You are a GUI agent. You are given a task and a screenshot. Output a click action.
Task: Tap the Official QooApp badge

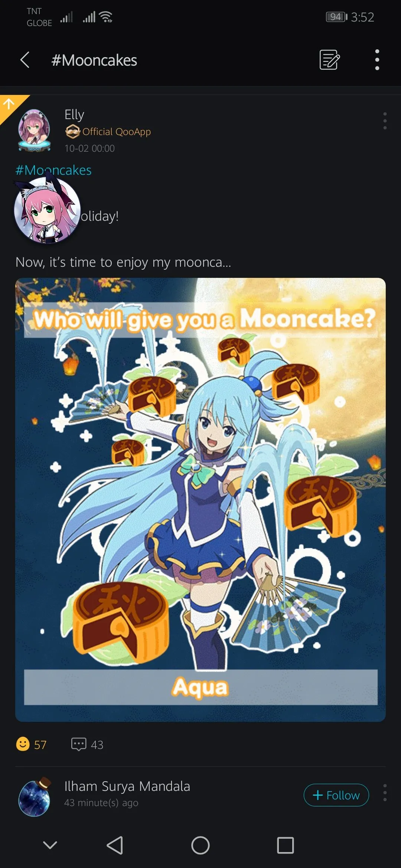[x=108, y=132]
